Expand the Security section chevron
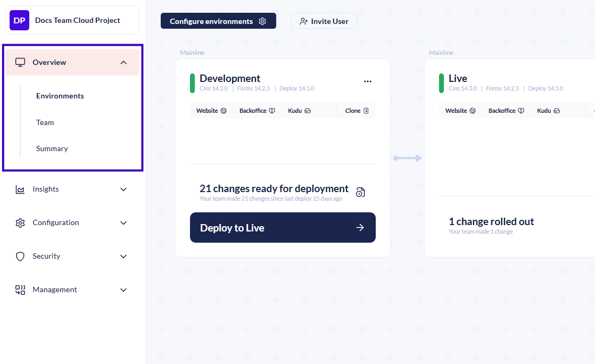This screenshot has width=595, height=364. click(123, 257)
